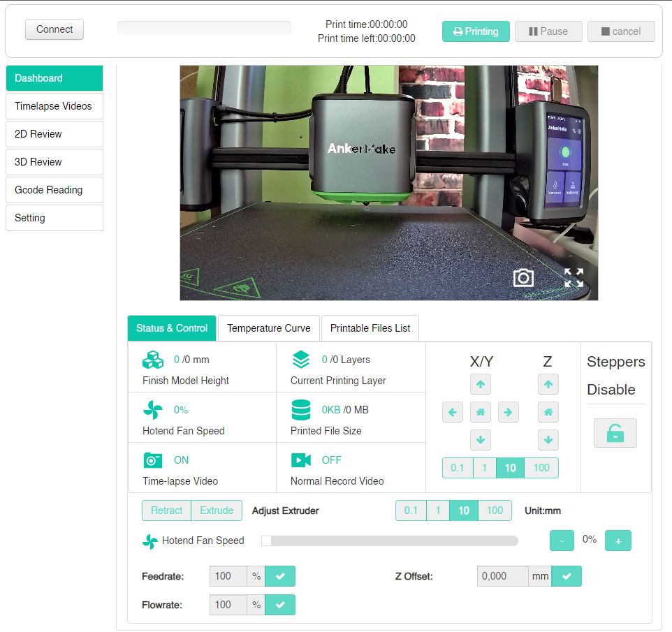Take a camera snapshot of the video feed
This screenshot has width=672, height=632.
(523, 278)
